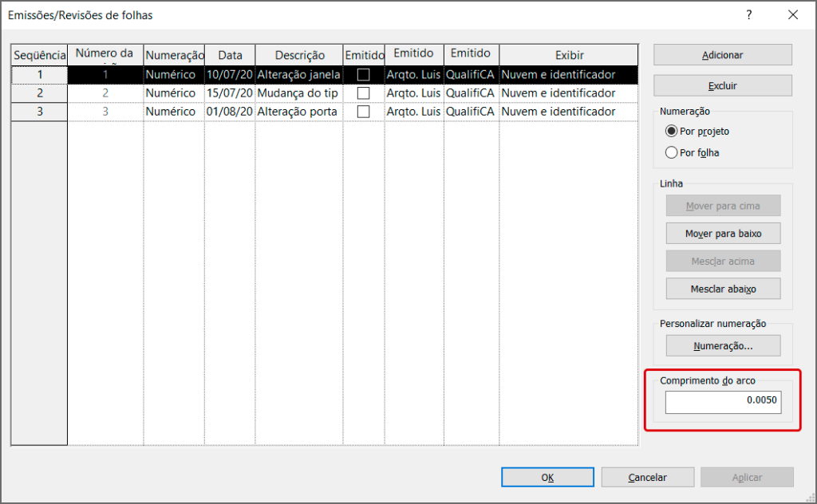
Task: Edit the Data cell showing '15/07/20'
Action: 230,93
